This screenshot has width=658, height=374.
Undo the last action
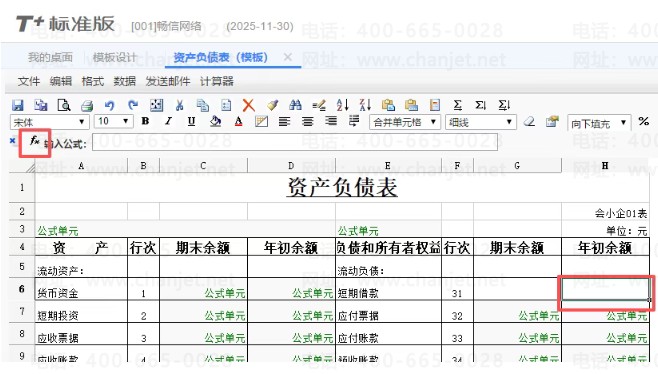click(x=110, y=105)
